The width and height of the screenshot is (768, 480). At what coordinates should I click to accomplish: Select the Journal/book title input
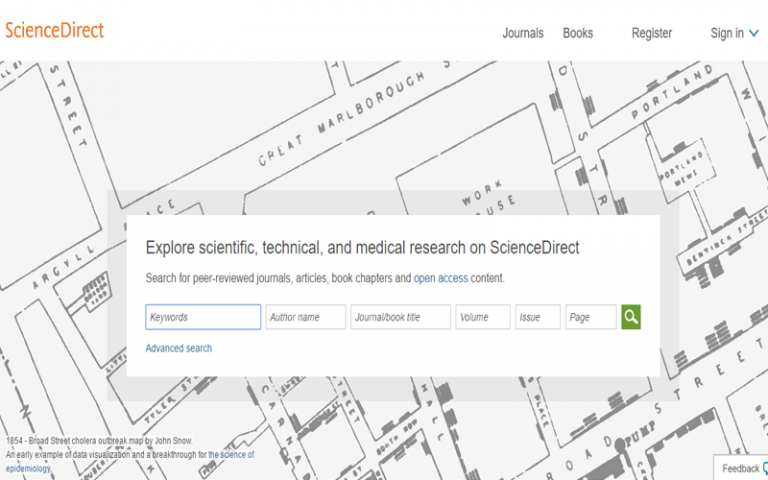[400, 317]
